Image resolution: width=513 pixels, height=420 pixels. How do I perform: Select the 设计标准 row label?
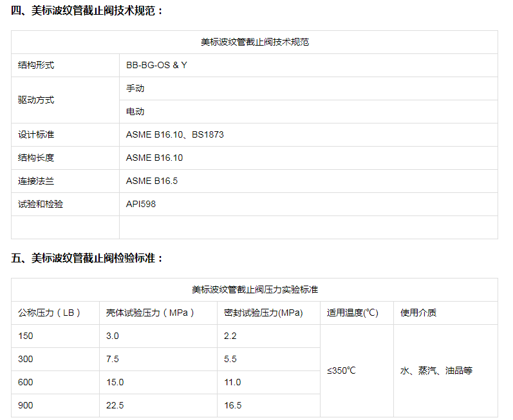(x=37, y=135)
